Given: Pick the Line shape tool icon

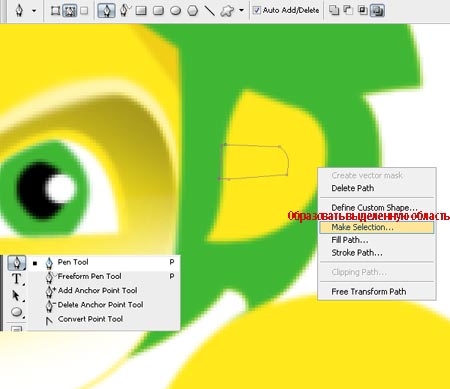Looking at the screenshot, I should (x=209, y=11).
